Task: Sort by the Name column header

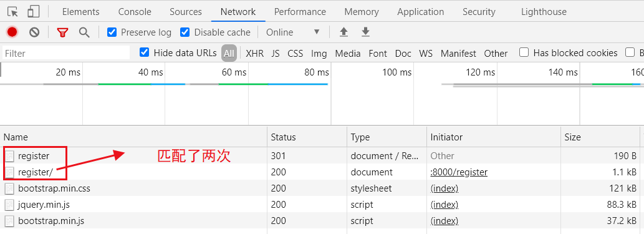Action: [133, 137]
